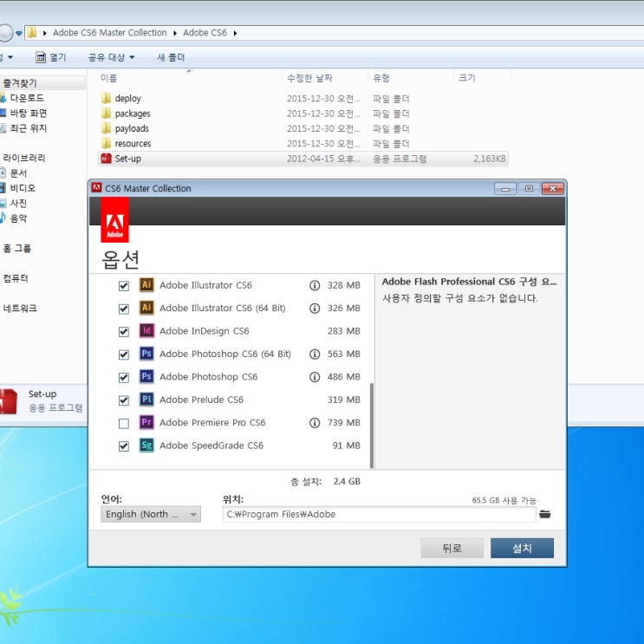Viewport: 644px width, 644px height.
Task: Select 네트워크 in Explorer sidebar
Action: coord(20,308)
